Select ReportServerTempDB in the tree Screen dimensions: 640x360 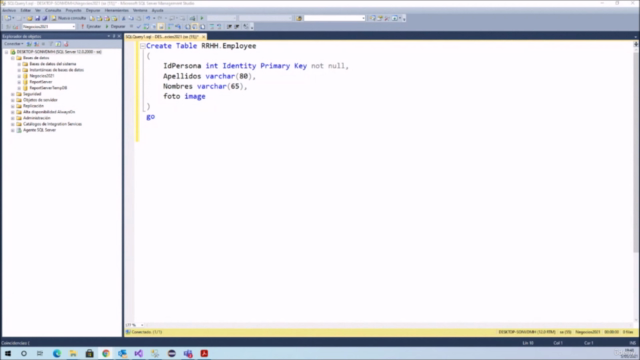[48, 88]
